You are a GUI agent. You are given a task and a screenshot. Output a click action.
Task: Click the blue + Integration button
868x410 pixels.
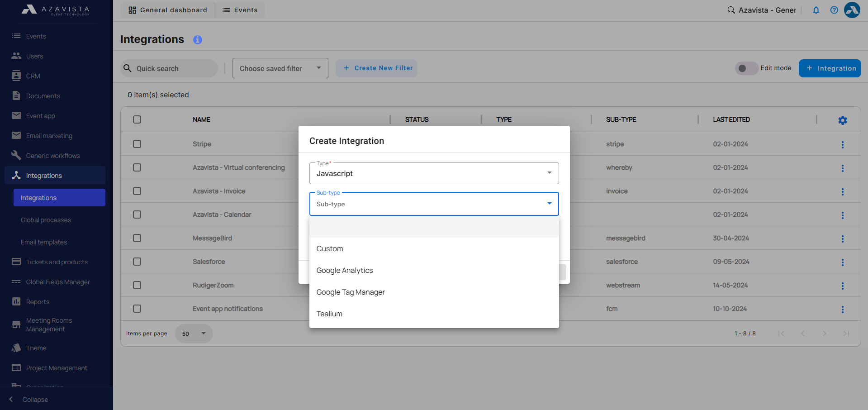[830, 68]
